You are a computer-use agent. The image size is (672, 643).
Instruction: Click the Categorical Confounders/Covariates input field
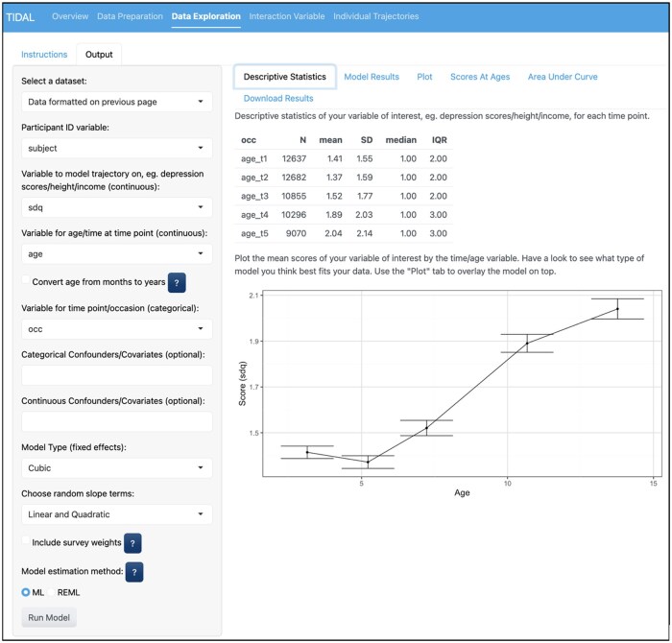tap(116, 375)
